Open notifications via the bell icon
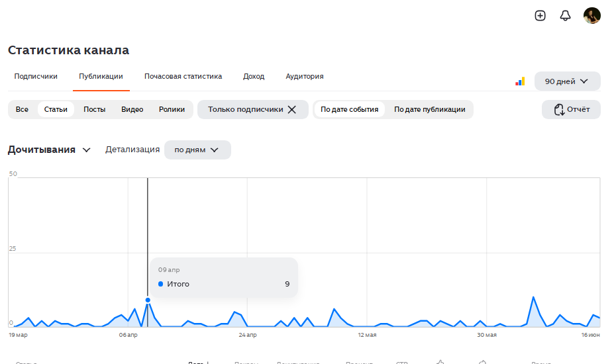616x364 pixels. (x=565, y=16)
